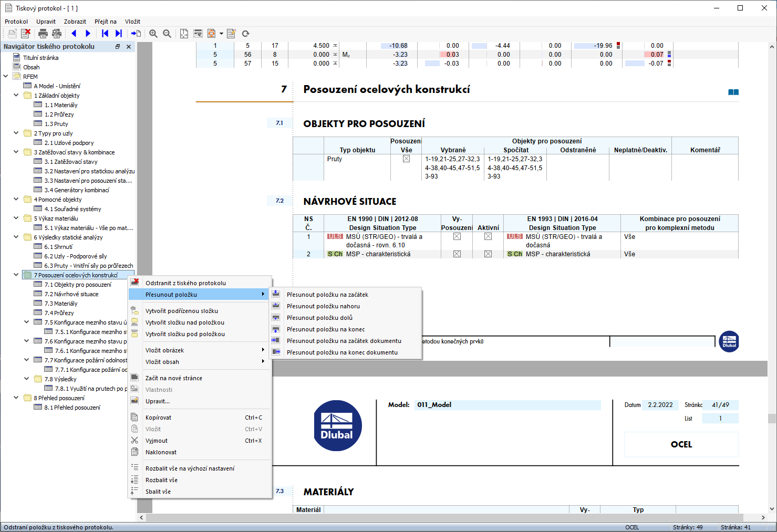
Task: Open the Vložit menu in menu bar
Action: click(133, 22)
